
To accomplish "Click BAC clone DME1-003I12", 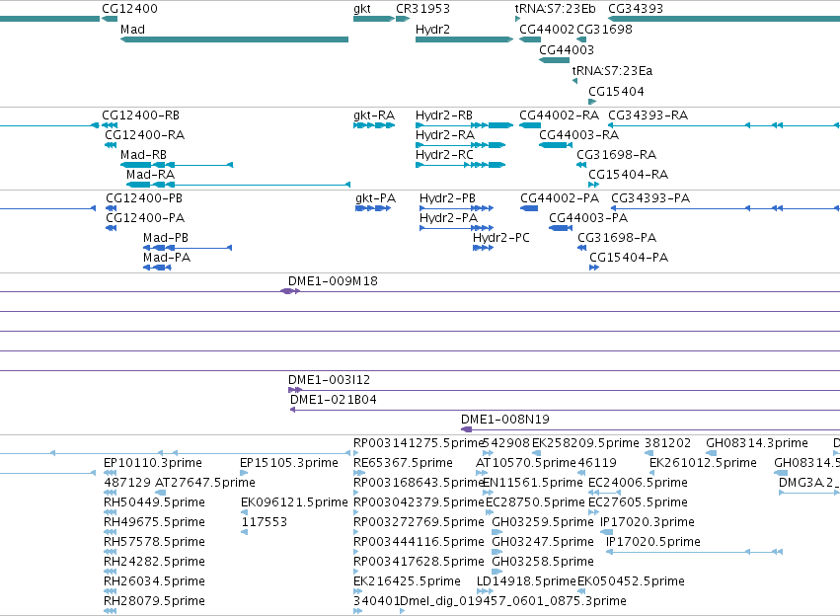I will [329, 380].
